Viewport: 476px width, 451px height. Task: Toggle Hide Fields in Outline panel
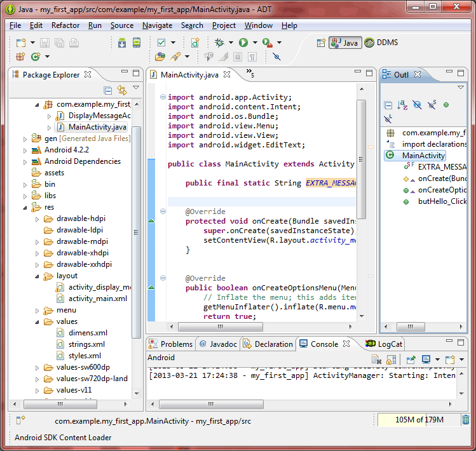coord(417,105)
